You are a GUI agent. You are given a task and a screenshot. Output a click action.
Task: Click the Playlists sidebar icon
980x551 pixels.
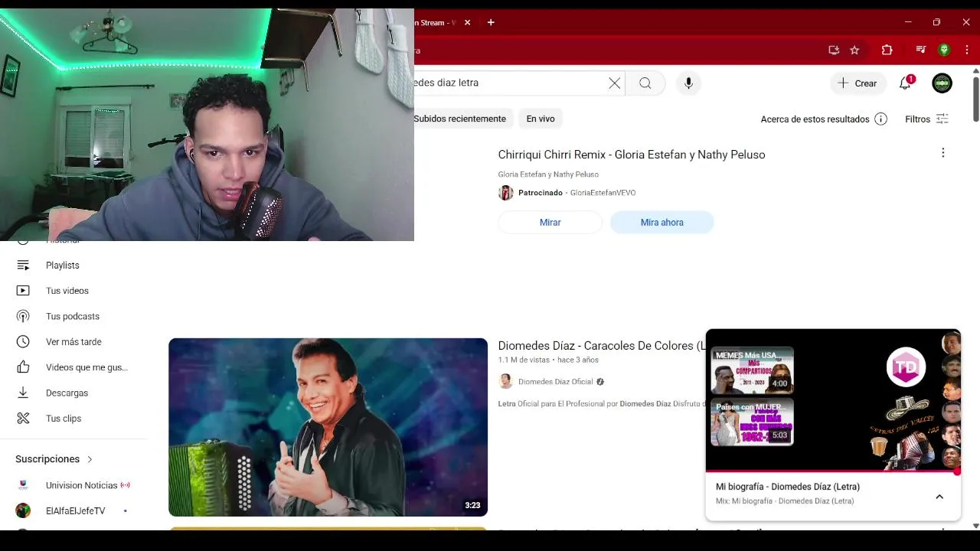[23, 266]
